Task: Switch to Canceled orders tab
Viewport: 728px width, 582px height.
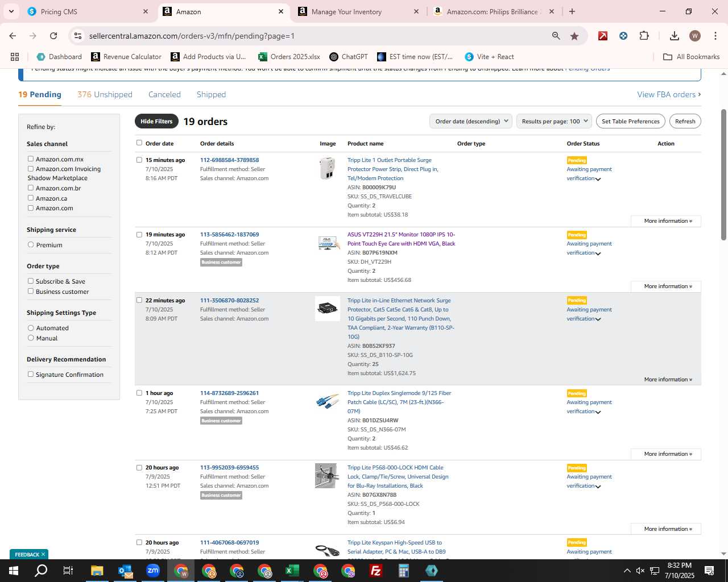Action: point(164,94)
